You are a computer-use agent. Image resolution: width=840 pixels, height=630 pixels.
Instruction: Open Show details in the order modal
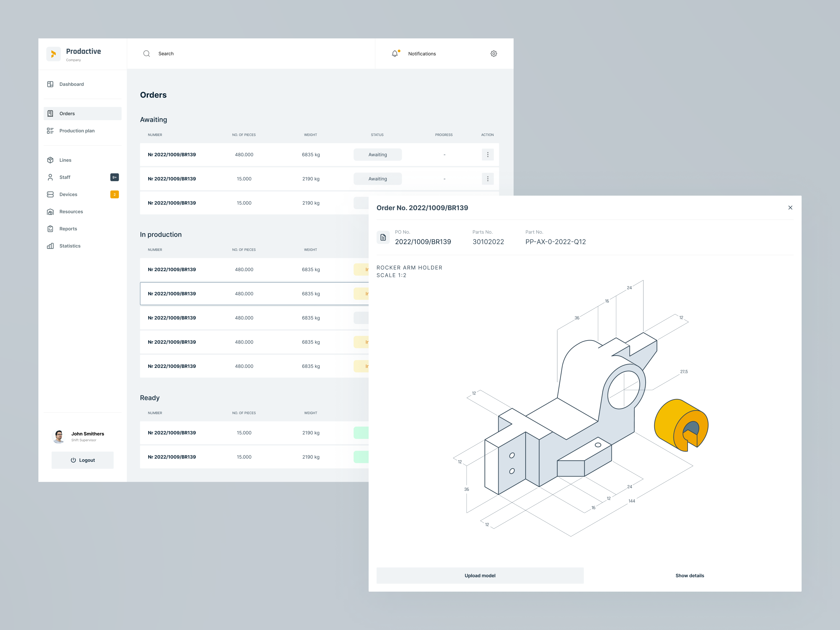690,575
